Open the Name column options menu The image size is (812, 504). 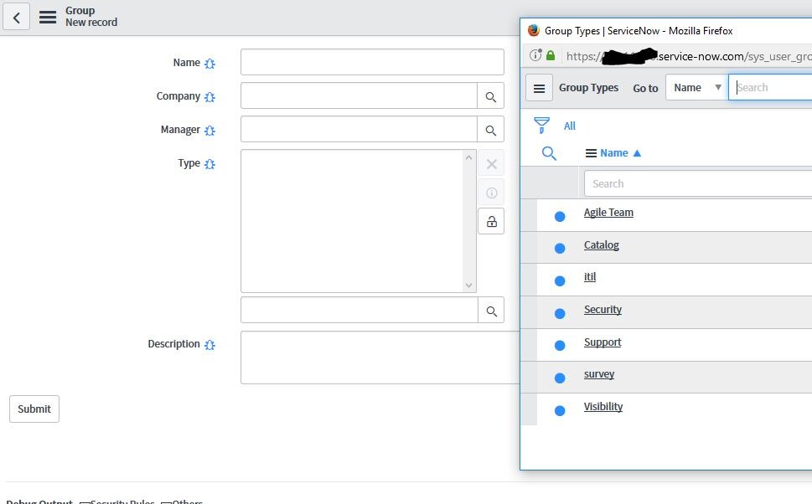click(591, 153)
